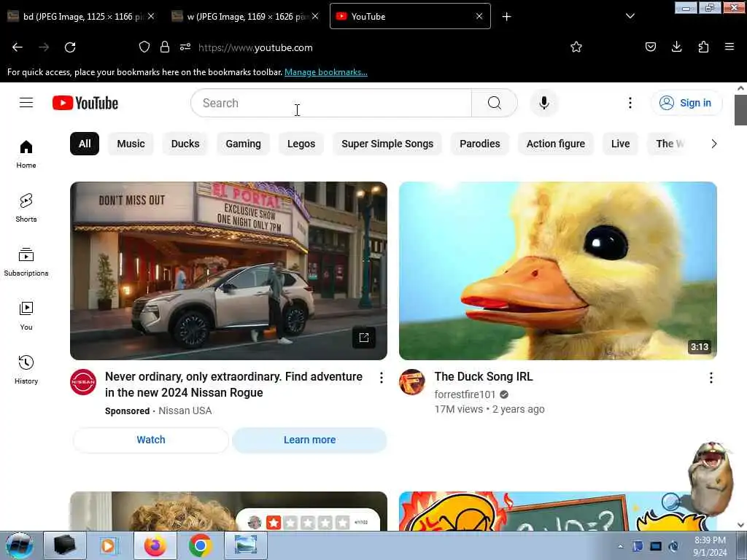Open YouTube settings three-dot menu
The width and height of the screenshot is (747, 560).
630,103
